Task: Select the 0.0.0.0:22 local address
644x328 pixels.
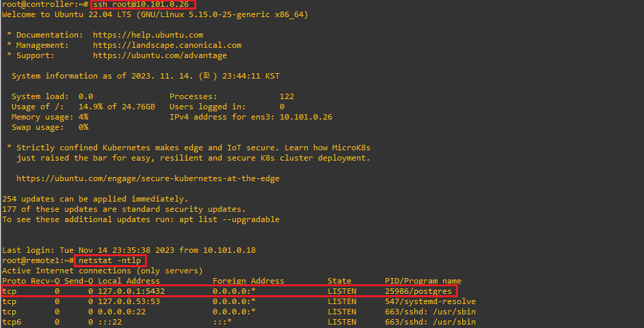Action: point(122,312)
